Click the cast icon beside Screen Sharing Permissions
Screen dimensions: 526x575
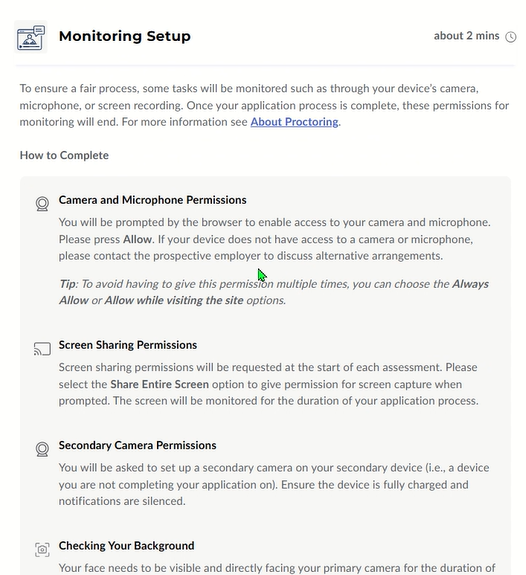pos(42,349)
